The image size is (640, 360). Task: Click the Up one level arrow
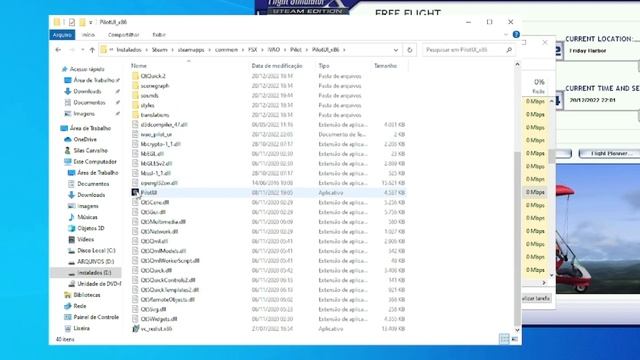click(92, 50)
